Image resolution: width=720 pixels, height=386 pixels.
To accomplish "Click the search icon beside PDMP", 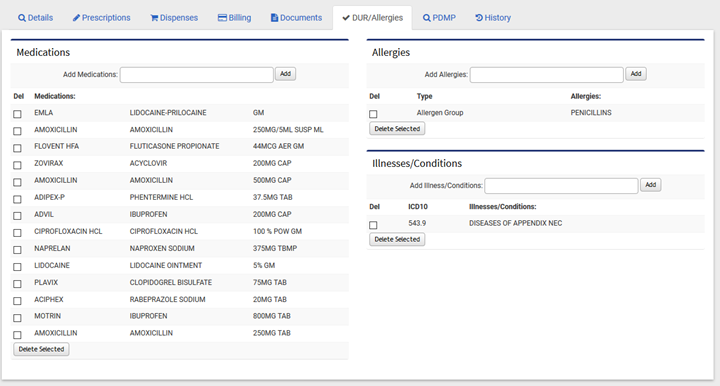I will tap(427, 18).
